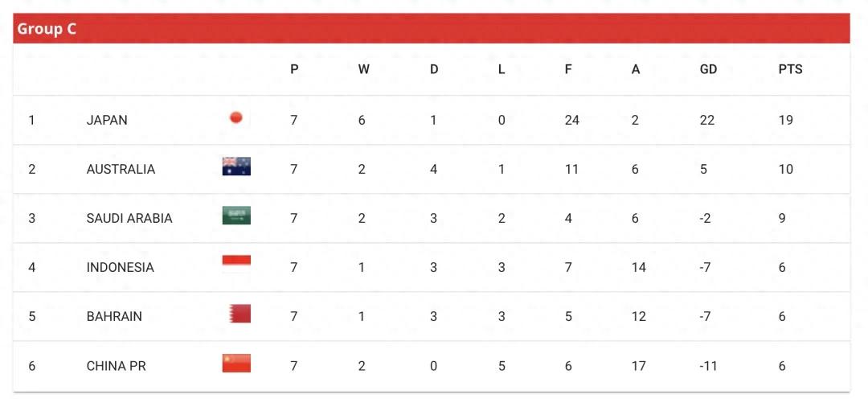Open the SAUDI ARABIA team name
Image resolution: width=868 pixels, height=403 pixels.
[129, 219]
